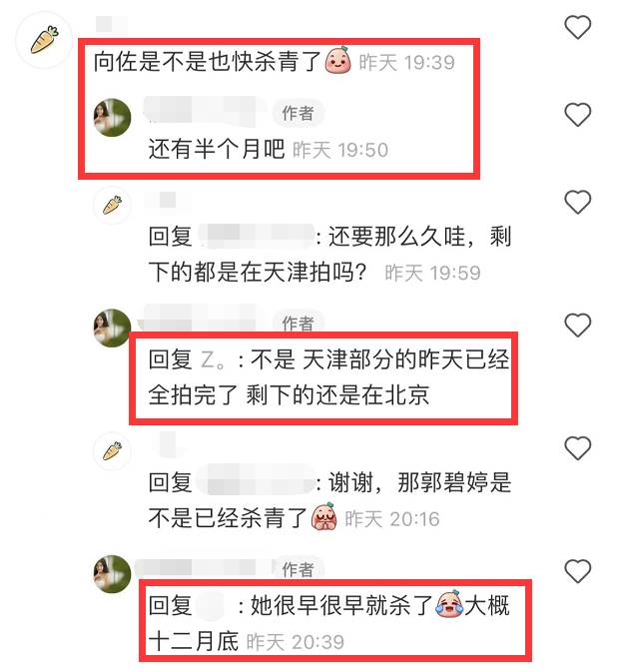Open the author's avatar beside 还有半个月吧
This screenshot has width=619, height=672.
pos(112,118)
